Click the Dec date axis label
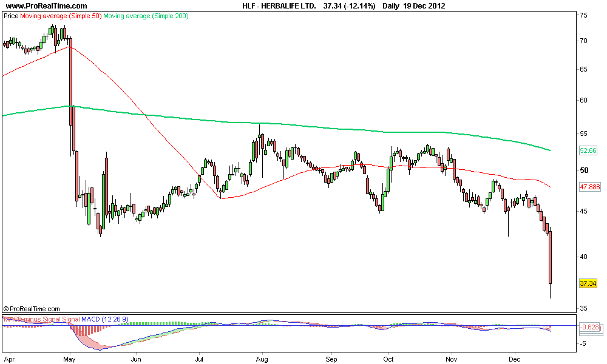Image resolution: width=607 pixels, height=364 pixels. (x=515, y=359)
